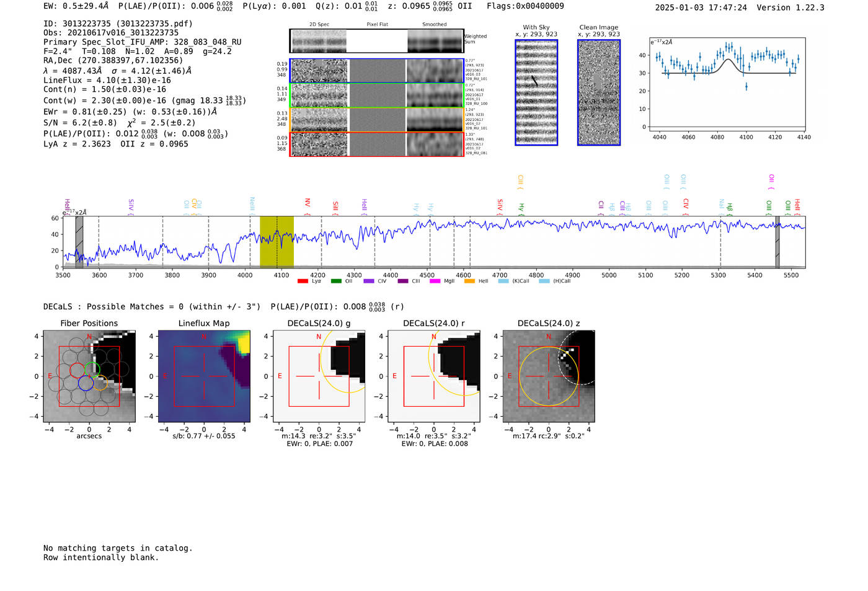Click the green fiber circle in Fiber Positions
This screenshot has height=591, width=868.
pyautogui.click(x=92, y=370)
